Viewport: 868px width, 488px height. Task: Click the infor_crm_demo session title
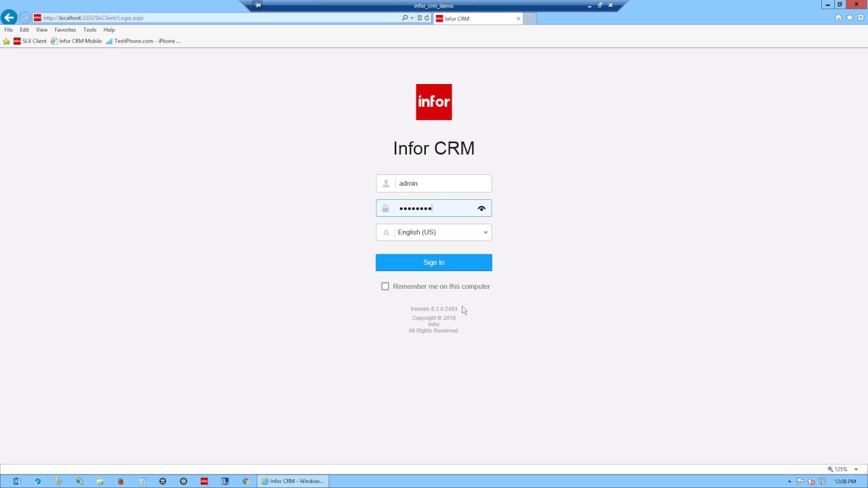(433, 5)
